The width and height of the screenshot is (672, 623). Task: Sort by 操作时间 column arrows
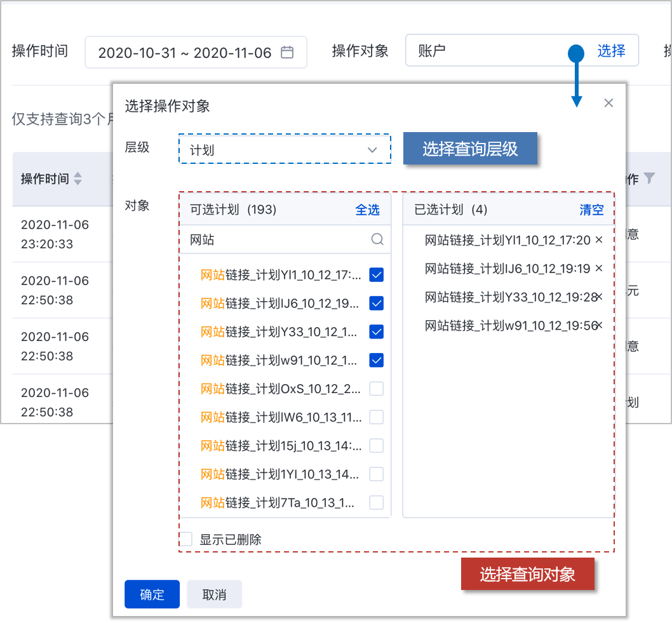78,179
